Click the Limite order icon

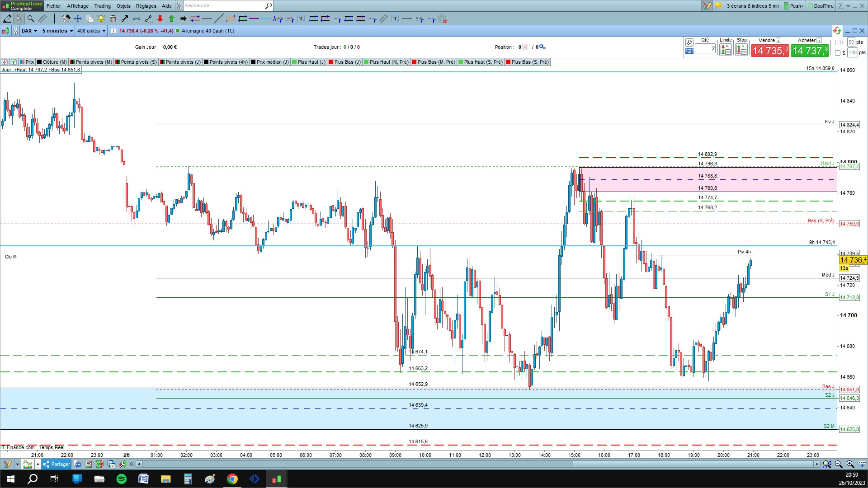point(725,50)
